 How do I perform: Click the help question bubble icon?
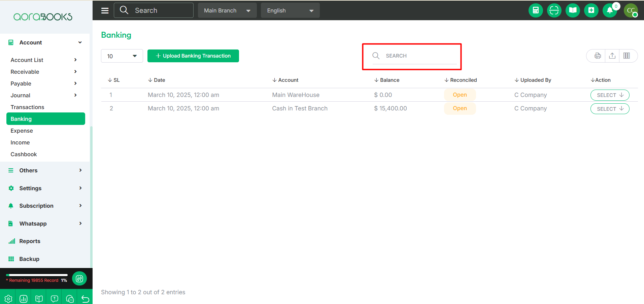(x=54, y=299)
